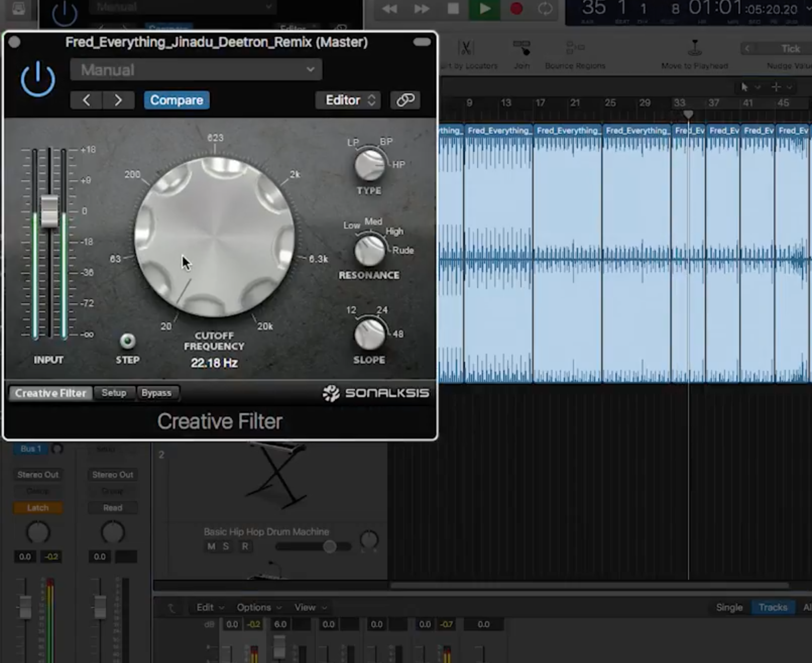
Task: Click the Split by Locators scissors icon
Action: point(466,48)
